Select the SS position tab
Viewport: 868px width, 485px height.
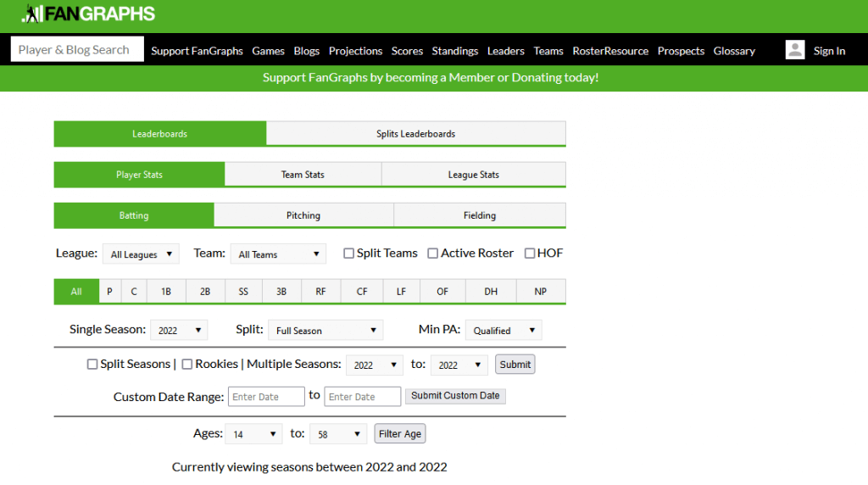(x=243, y=292)
